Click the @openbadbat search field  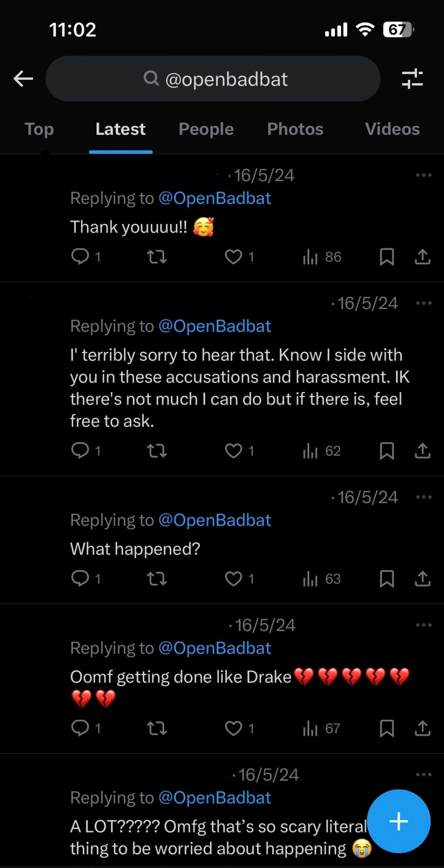click(x=213, y=79)
